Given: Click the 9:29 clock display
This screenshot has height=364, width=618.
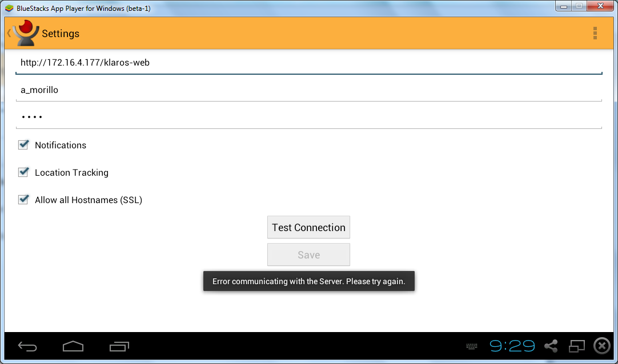Looking at the screenshot, I should (512, 346).
